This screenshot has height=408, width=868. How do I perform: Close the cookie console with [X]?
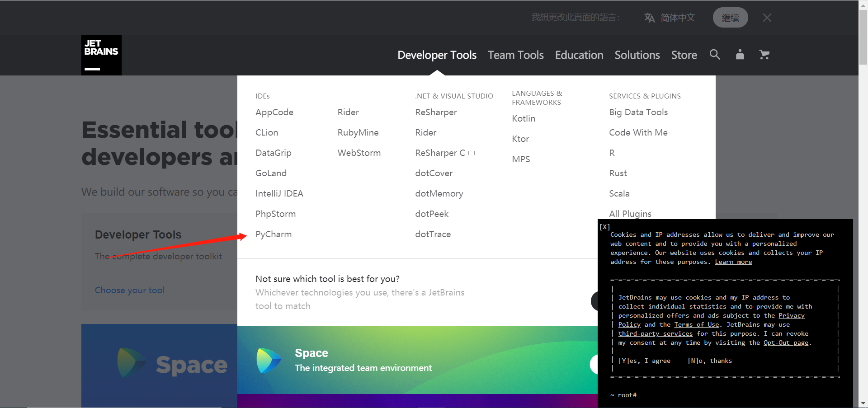click(605, 227)
